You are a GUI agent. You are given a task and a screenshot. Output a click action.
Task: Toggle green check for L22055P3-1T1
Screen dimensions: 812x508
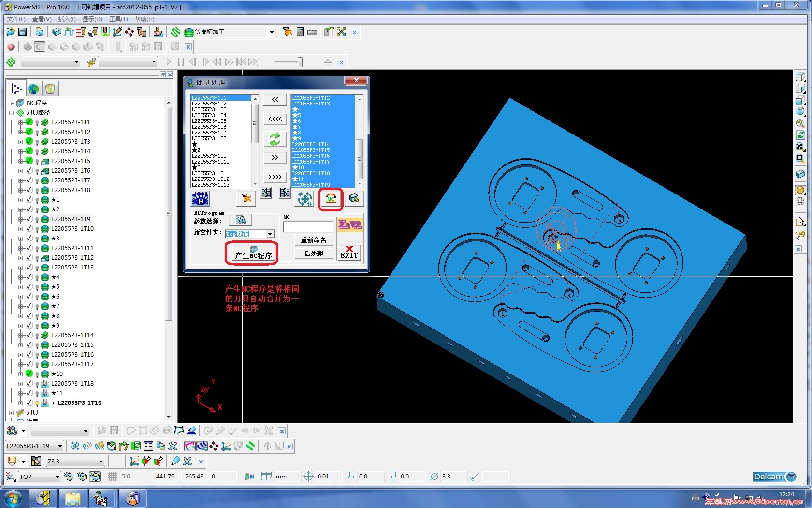click(x=29, y=122)
